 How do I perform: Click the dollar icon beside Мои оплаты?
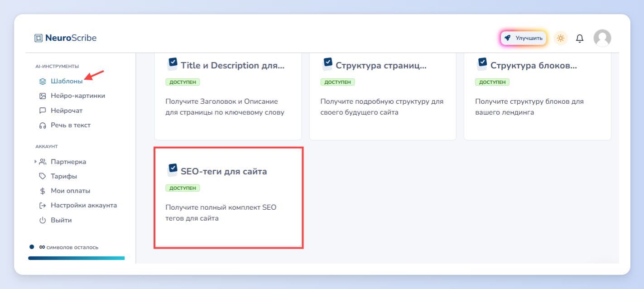pos(43,191)
